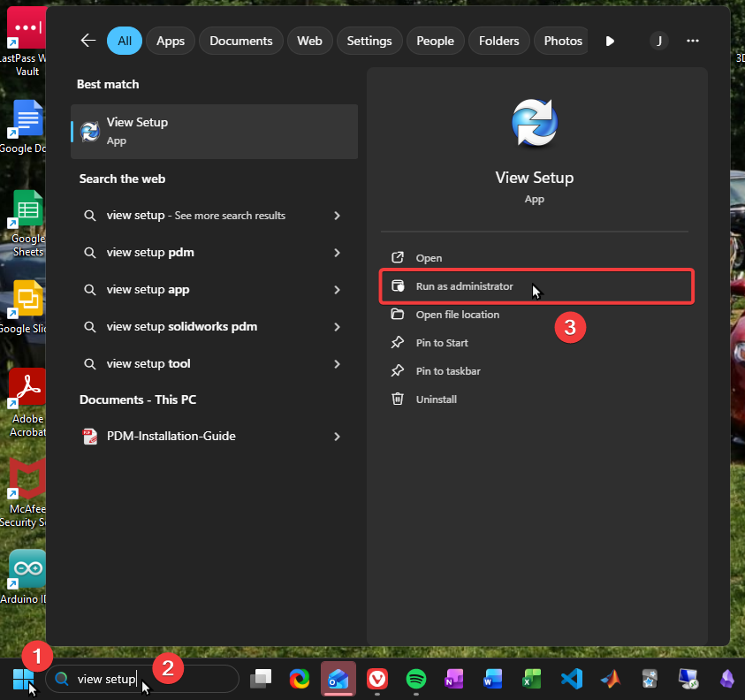Select View Setup best match result
Screen dimensions: 745x700
214,131
